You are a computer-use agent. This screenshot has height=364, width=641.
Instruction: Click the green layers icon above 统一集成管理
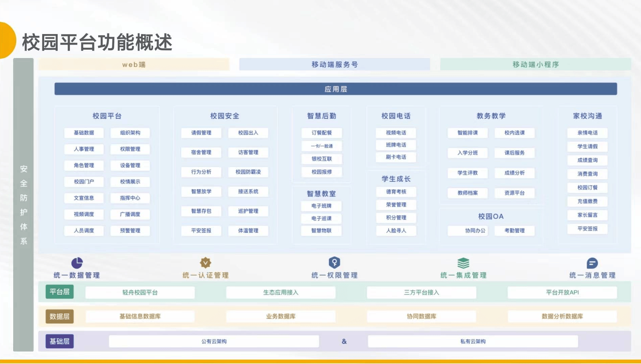coord(463,263)
